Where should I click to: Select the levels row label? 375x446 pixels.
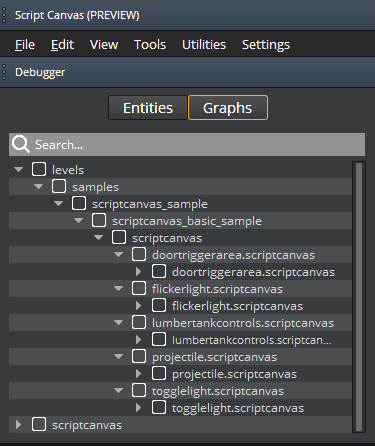point(68,170)
